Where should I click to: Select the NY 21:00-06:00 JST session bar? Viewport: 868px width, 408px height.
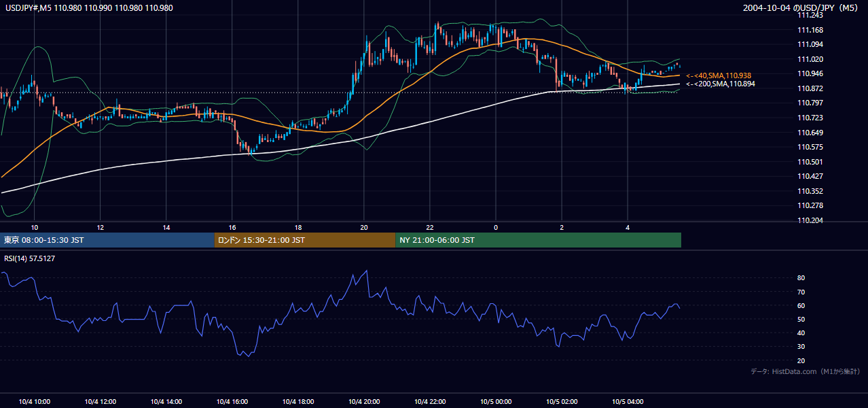pos(538,240)
